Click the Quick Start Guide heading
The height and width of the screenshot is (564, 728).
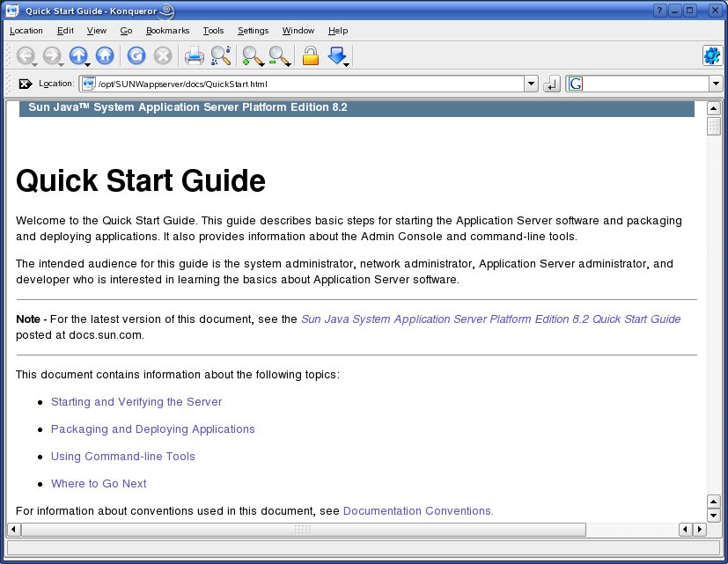click(141, 180)
